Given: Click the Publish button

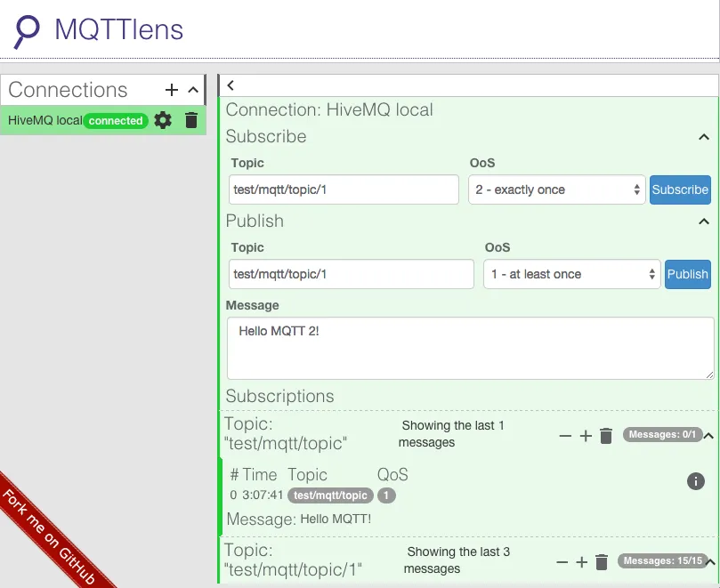Looking at the screenshot, I should click(x=687, y=274).
